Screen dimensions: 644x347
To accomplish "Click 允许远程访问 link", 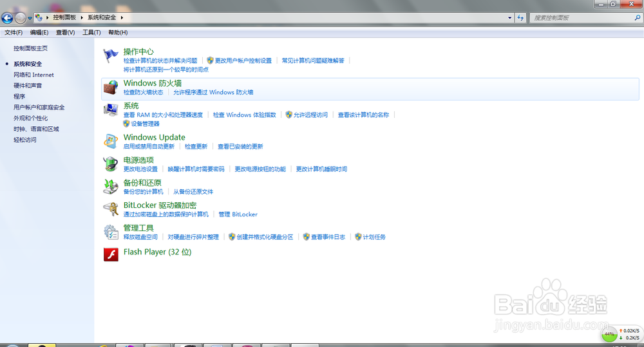I will coord(310,115).
